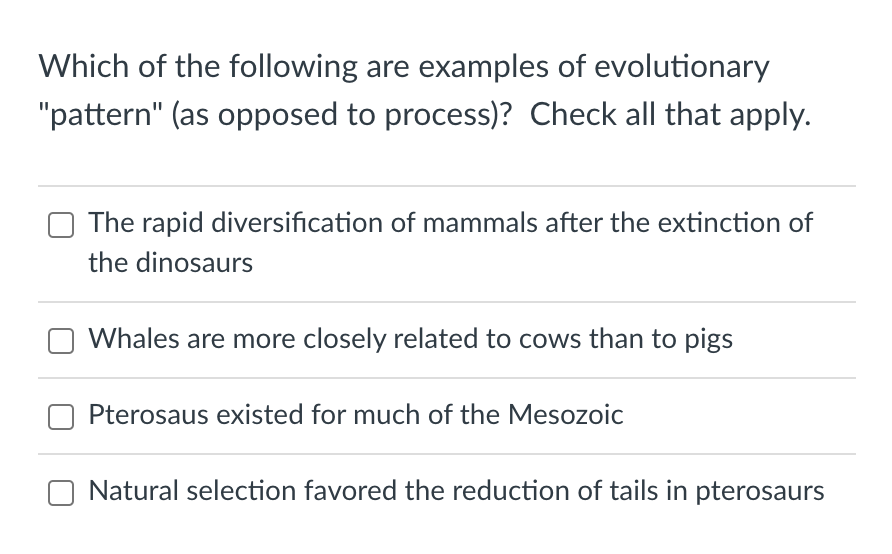This screenshot has height=554, width=892.
Task: Click the word 'pterosaurs' in last option
Action: click(759, 490)
